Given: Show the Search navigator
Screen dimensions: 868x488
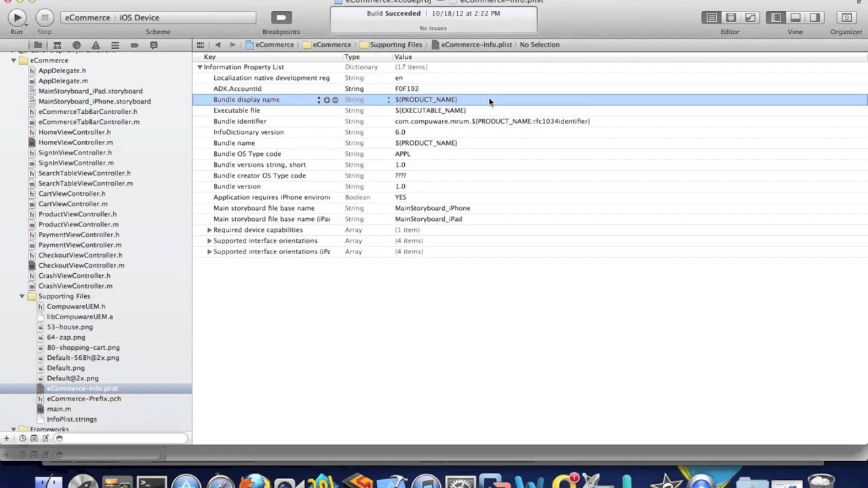Looking at the screenshot, I should 77,45.
